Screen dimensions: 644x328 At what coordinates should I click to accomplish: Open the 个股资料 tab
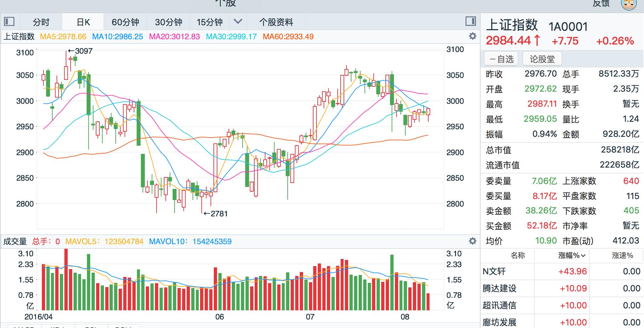click(276, 22)
